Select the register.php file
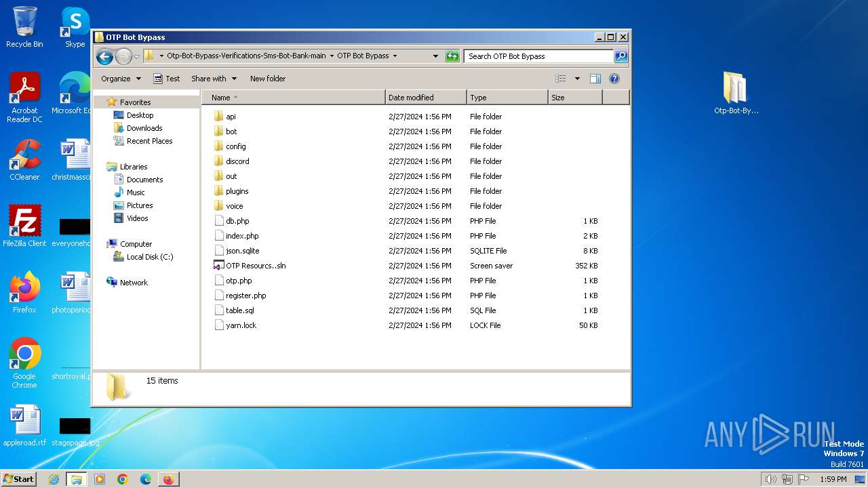868x488 pixels. pos(245,296)
